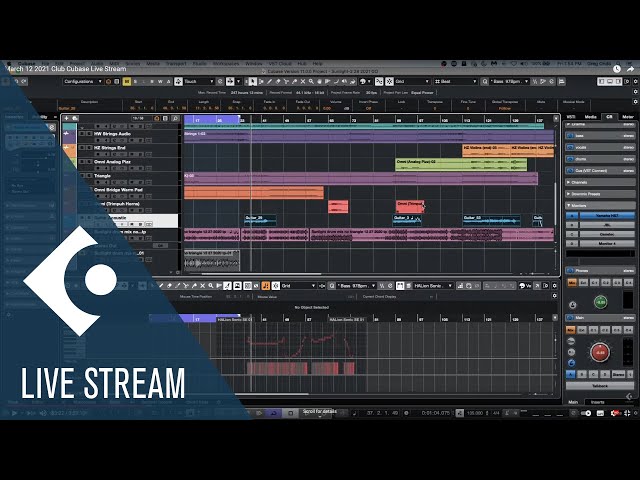This screenshot has height=480, width=640.
Task: Collapse the Monitors section
Action: (600, 205)
